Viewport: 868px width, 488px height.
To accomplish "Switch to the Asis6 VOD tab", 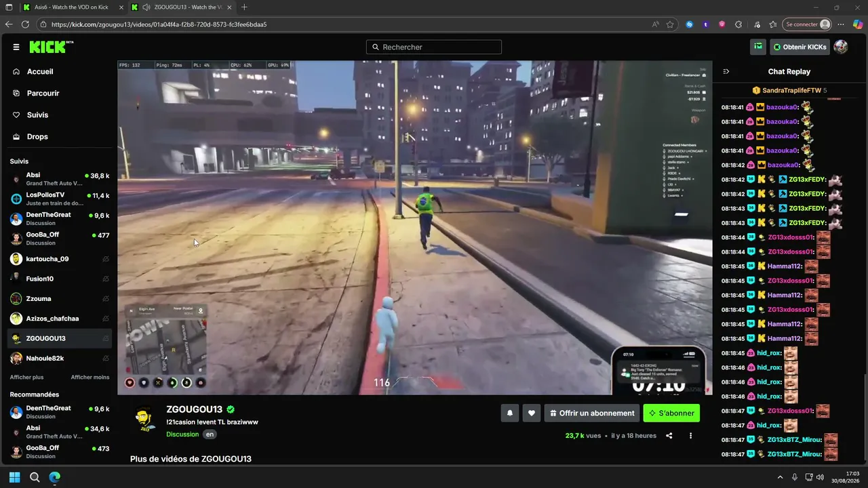I will tap(73, 7).
